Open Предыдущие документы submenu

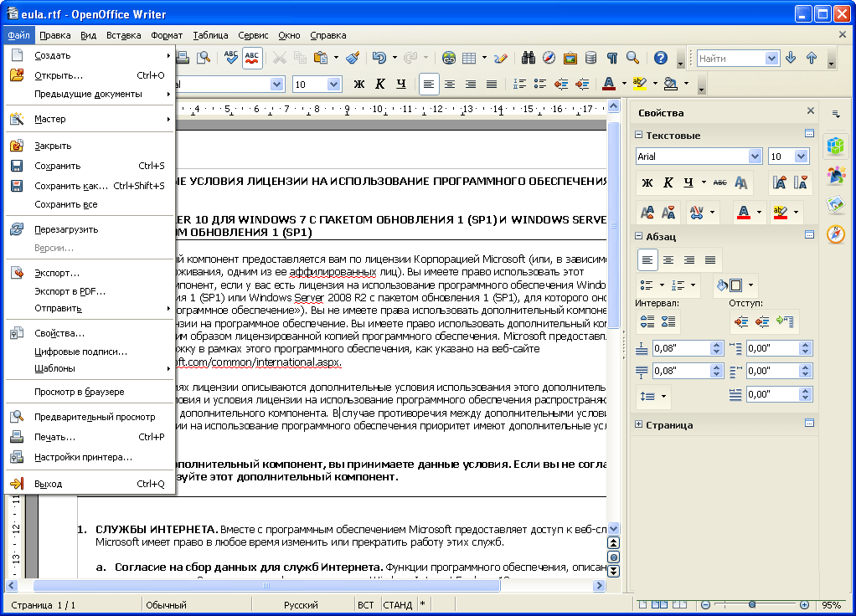[90, 94]
